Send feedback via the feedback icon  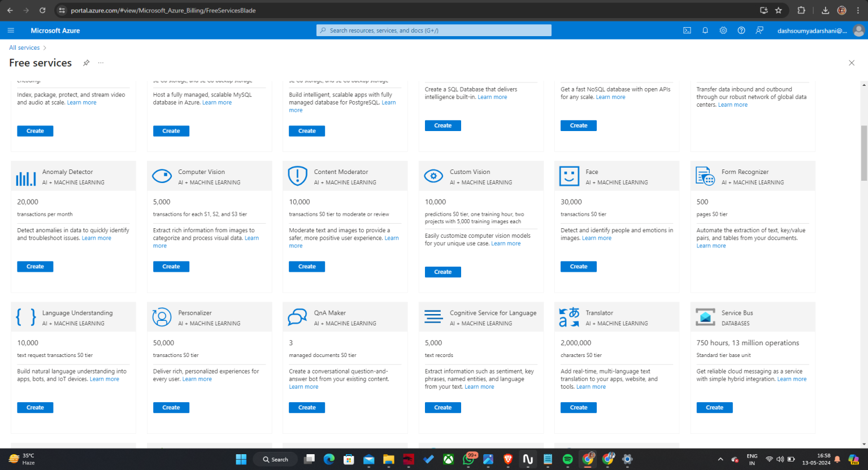pyautogui.click(x=759, y=31)
